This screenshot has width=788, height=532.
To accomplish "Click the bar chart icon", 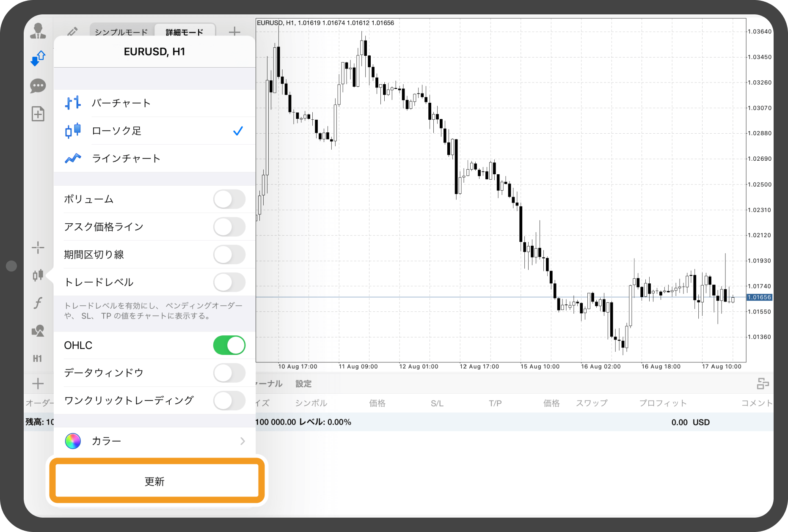I will click(73, 103).
